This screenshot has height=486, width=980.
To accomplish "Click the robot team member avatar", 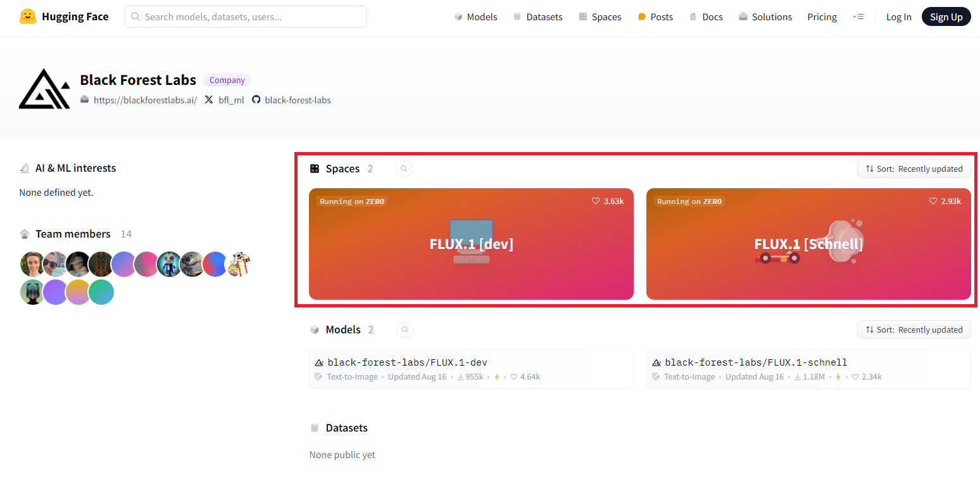I will 169,264.
